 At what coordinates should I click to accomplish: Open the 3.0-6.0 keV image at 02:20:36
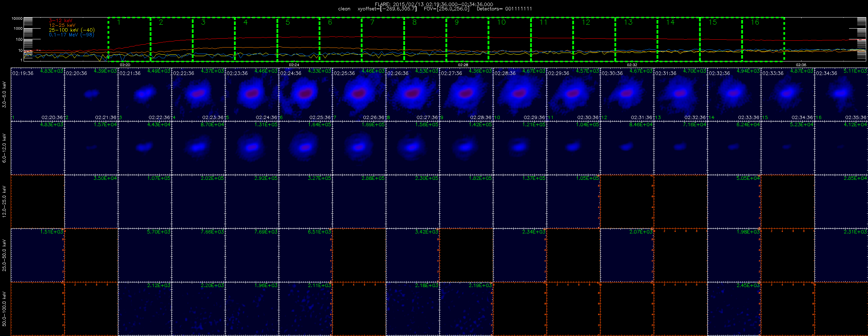pos(91,94)
